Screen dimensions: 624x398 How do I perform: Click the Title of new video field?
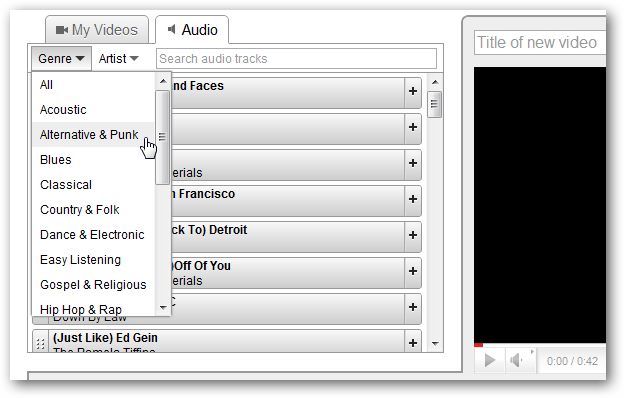point(540,42)
